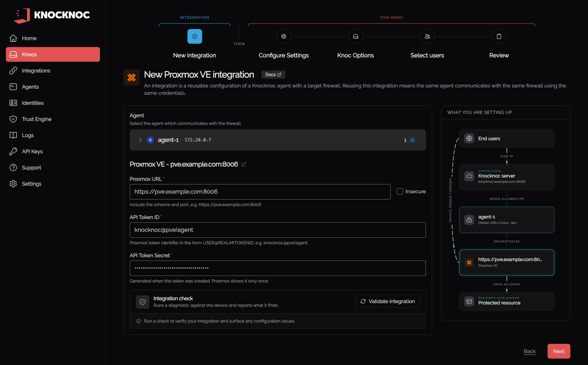This screenshot has width=588, height=365.
Task: Open API Keys in the sidebar
Action: tap(53, 152)
